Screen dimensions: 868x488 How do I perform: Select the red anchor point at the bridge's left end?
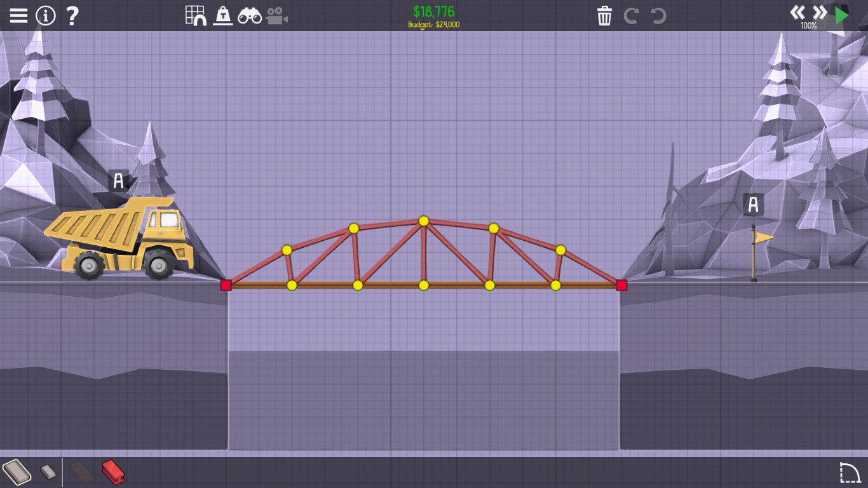click(226, 285)
